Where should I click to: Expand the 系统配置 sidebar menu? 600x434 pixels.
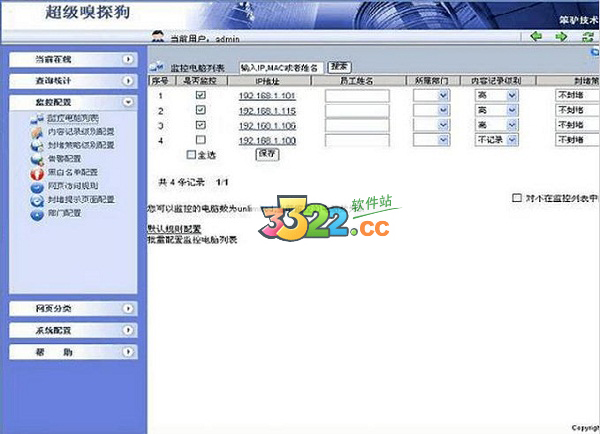pos(128,330)
